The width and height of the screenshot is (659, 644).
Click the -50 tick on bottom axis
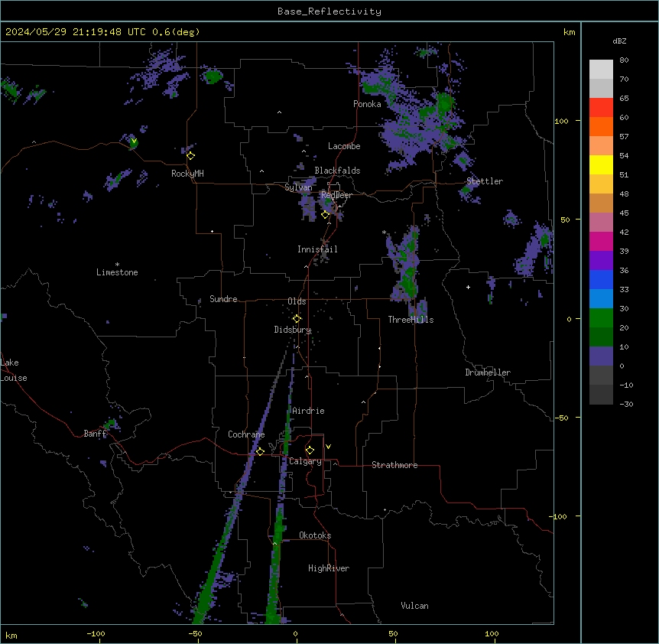[195, 633]
